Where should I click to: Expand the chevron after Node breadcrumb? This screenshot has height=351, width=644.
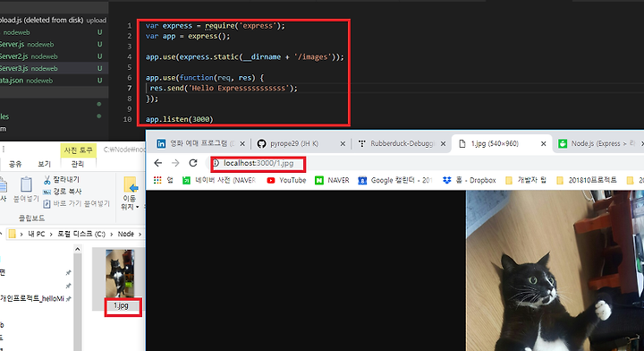coord(140,234)
